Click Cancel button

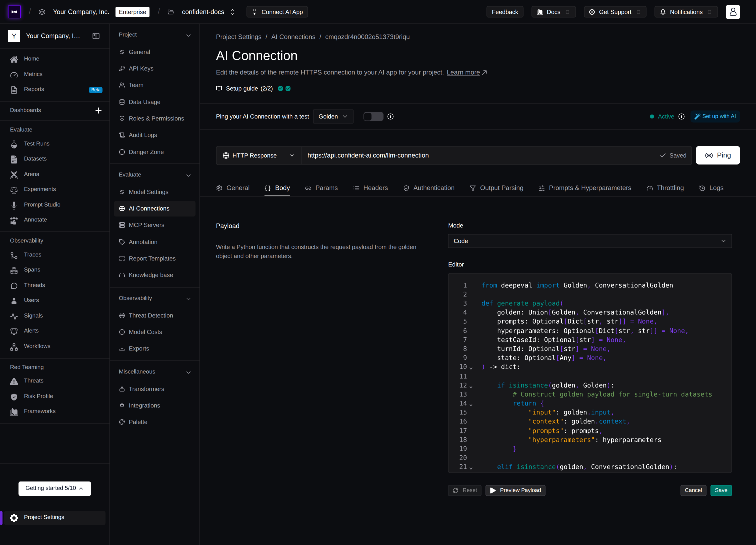(693, 490)
